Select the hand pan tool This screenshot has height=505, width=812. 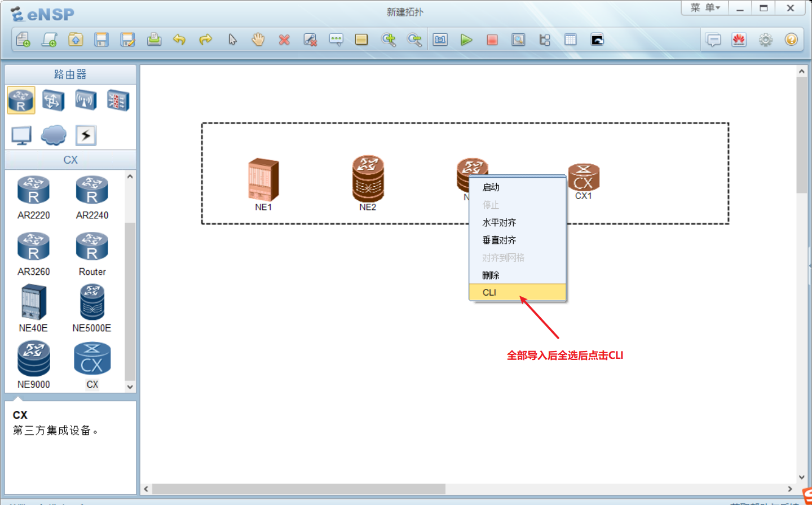pos(258,39)
